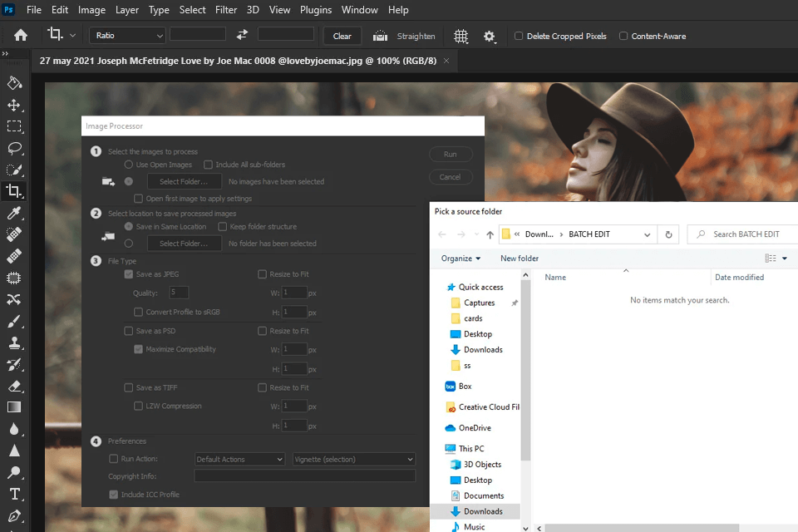
Task: Select the Lasso tool
Action: tap(14, 148)
